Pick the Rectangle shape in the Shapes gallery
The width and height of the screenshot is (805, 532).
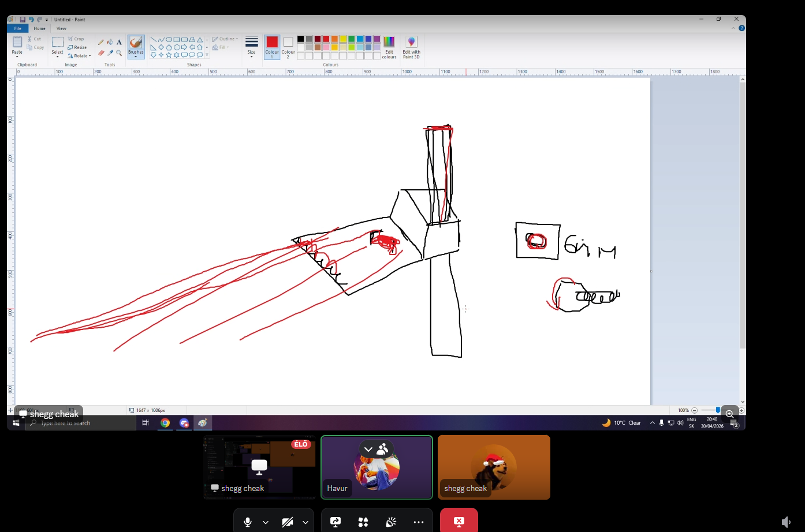tap(177, 40)
